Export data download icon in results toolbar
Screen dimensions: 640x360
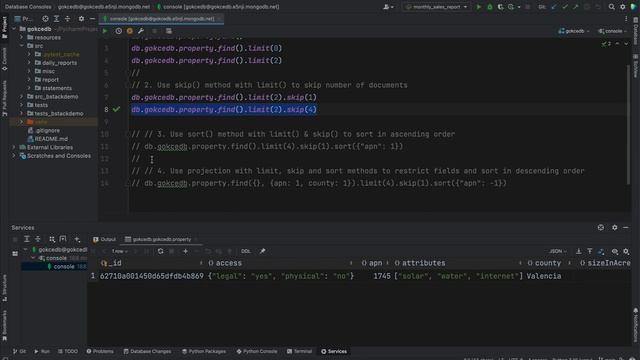click(579, 251)
